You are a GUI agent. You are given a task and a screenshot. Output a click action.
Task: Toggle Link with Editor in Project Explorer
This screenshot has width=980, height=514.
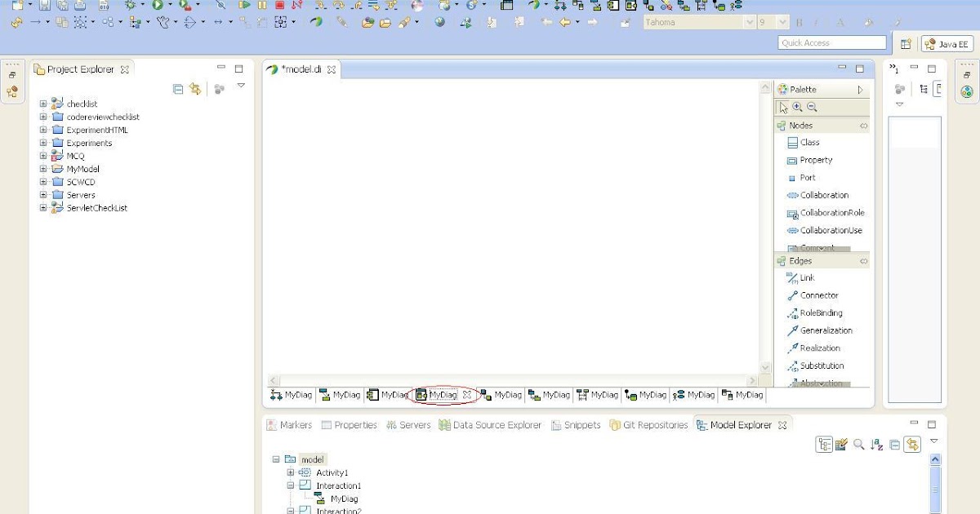click(194, 88)
